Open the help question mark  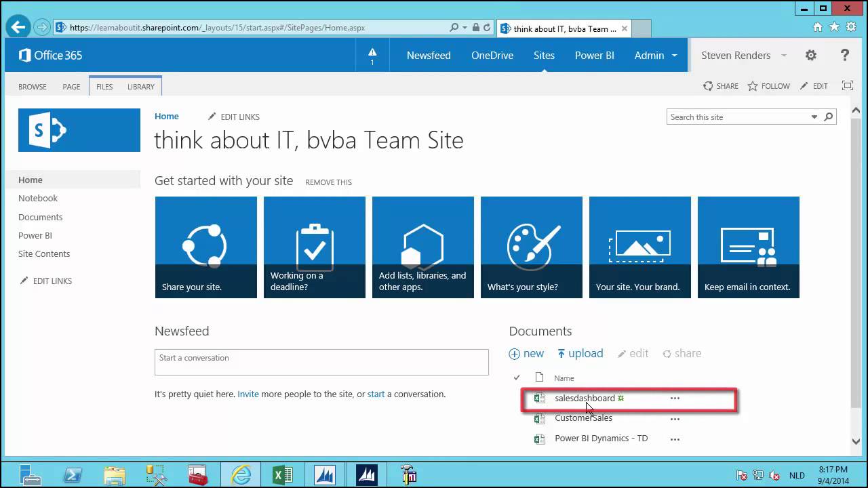[844, 56]
